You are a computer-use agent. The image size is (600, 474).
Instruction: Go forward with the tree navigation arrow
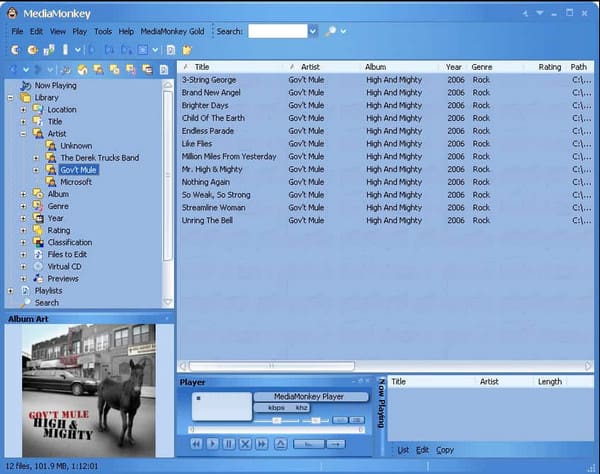[x=38, y=70]
